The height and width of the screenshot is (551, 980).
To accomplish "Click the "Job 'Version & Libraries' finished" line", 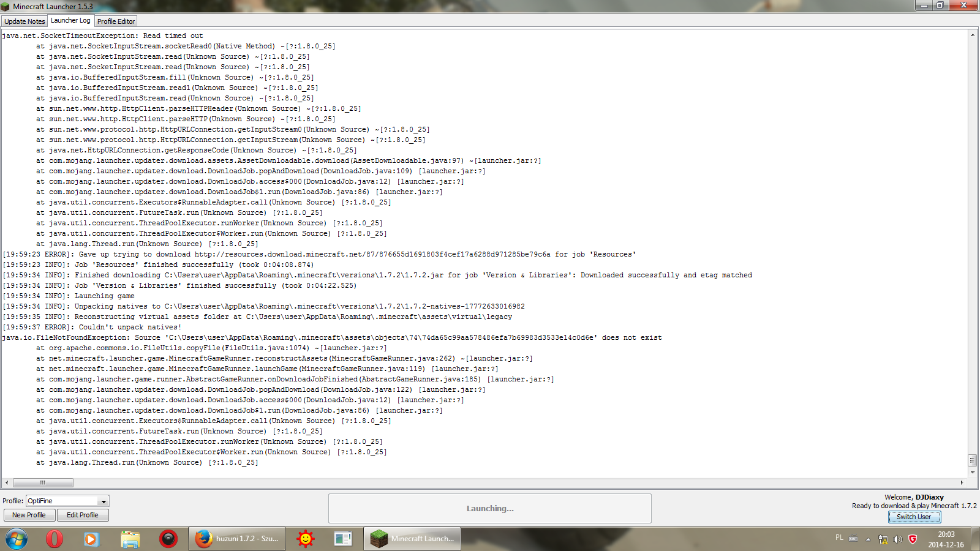I will [x=179, y=285].
